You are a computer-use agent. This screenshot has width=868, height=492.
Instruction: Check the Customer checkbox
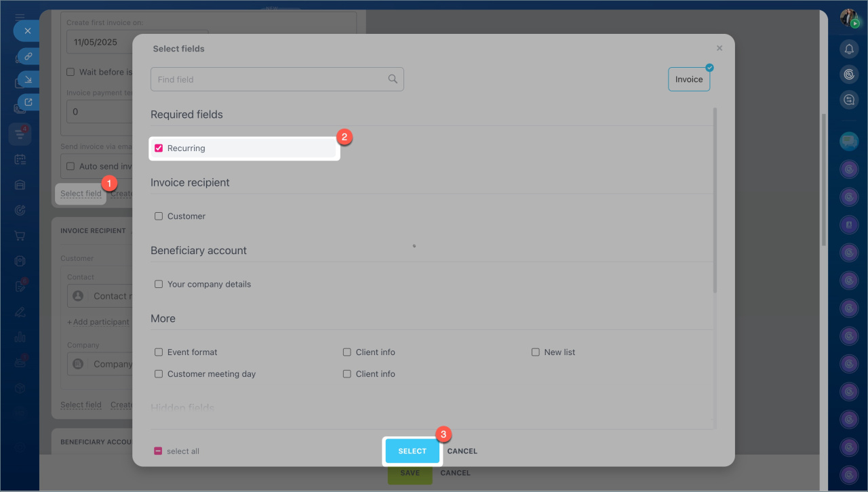coord(159,216)
